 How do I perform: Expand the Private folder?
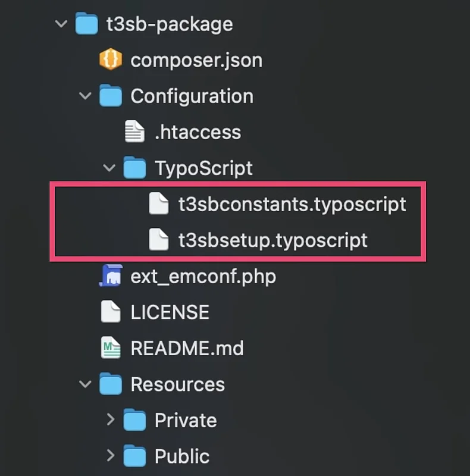pos(110,420)
